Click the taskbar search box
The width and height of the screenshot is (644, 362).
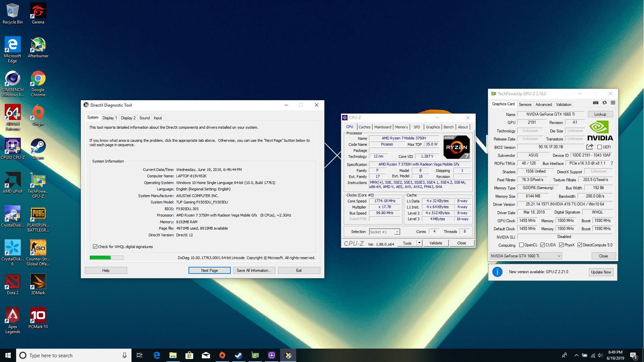click(x=73, y=355)
